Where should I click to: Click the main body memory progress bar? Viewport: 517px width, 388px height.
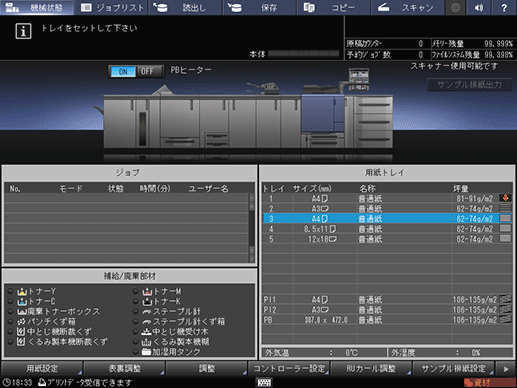tap(303, 54)
